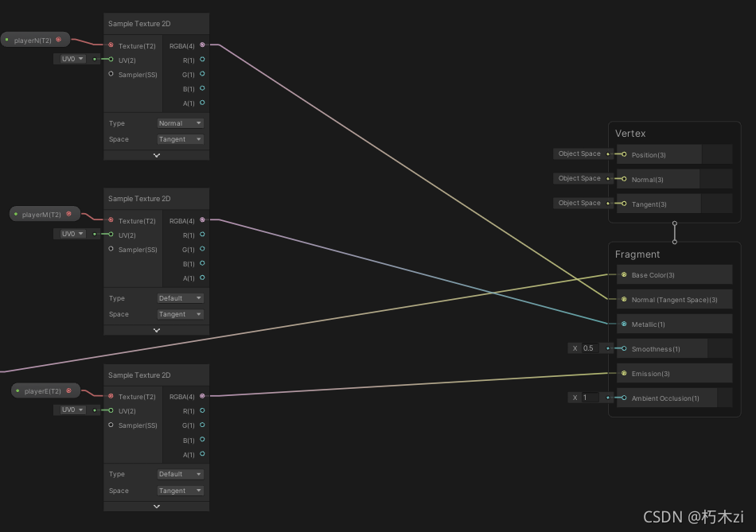Click the Sampler(SS) input port on the top node
The image size is (756, 532).
[x=110, y=74]
